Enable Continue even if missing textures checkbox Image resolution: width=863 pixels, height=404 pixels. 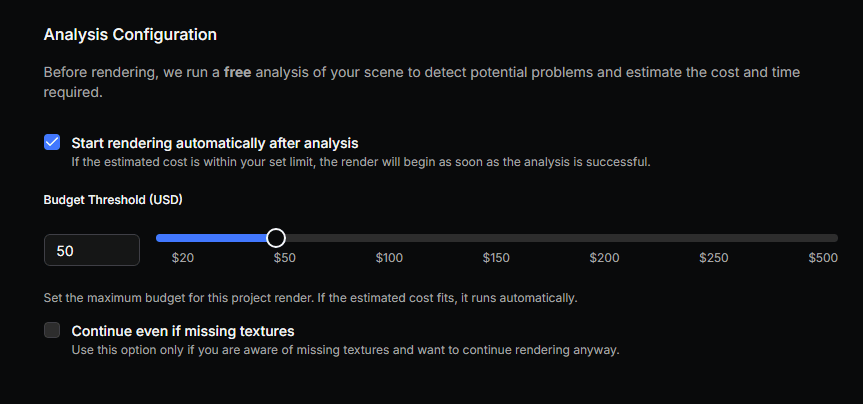52,330
